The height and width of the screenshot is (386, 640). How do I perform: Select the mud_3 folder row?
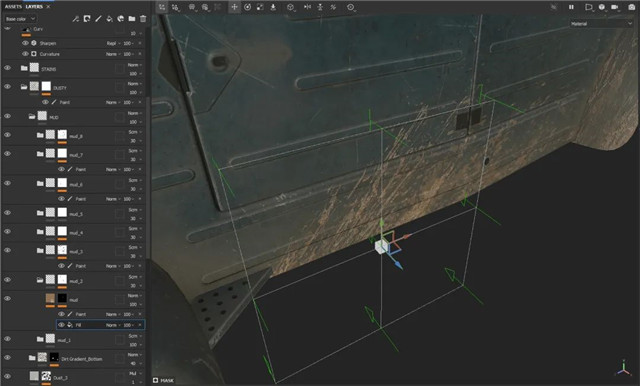(x=73, y=251)
